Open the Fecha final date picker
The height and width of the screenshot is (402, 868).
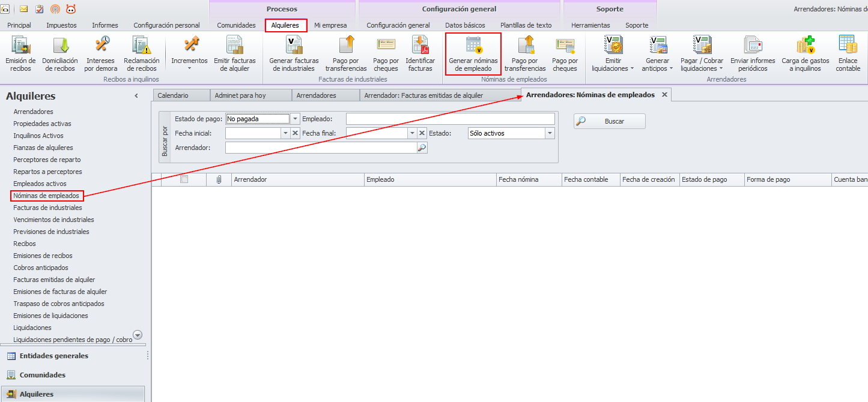tap(413, 133)
